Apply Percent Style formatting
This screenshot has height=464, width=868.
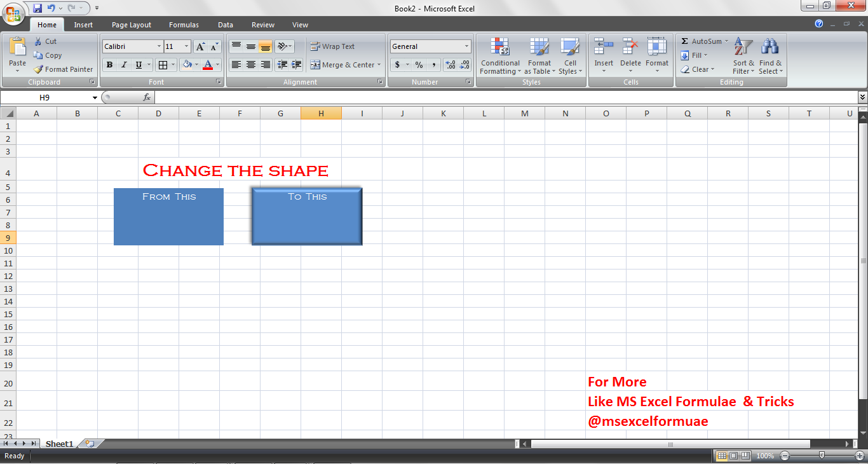(419, 65)
